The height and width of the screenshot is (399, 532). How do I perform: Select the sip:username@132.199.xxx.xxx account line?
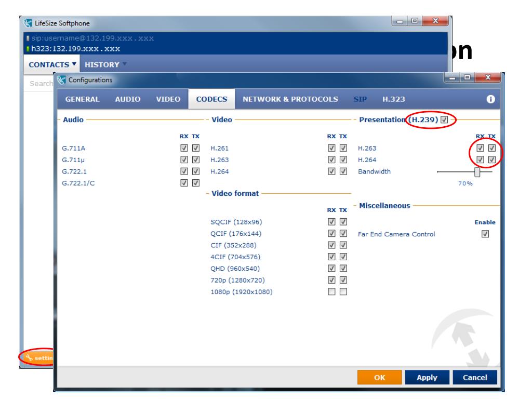click(x=92, y=38)
